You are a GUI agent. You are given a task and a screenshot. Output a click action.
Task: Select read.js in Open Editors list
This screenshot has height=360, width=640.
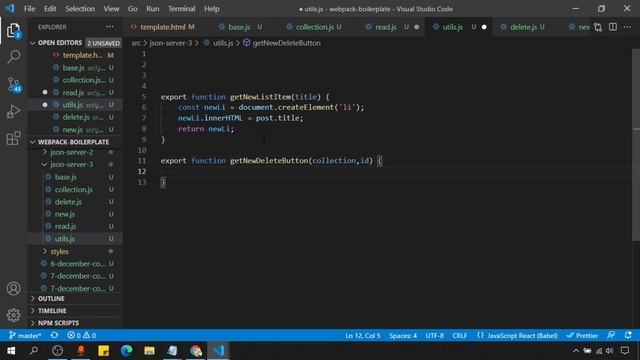(x=75, y=93)
